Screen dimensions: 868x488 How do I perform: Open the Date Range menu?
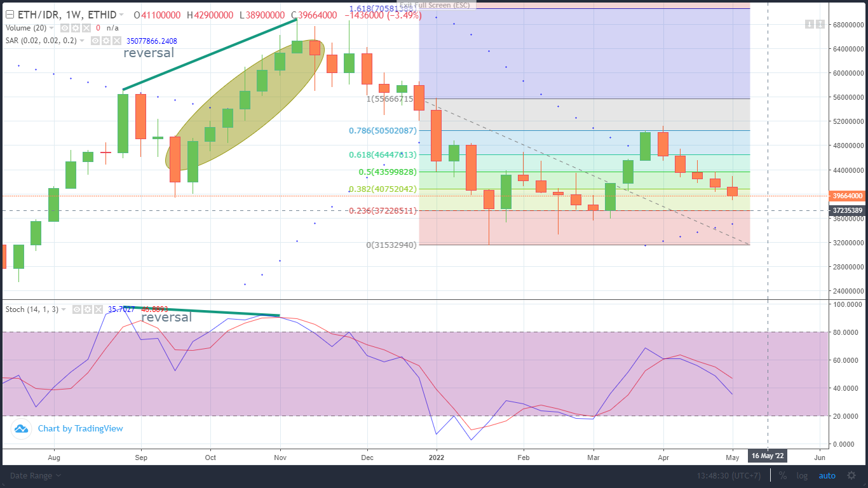point(36,475)
